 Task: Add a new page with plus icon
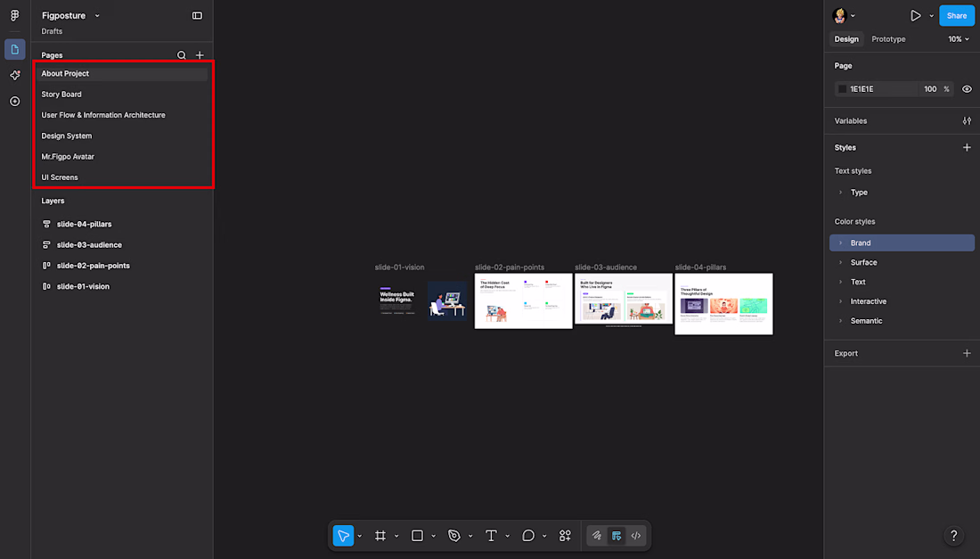tap(200, 55)
